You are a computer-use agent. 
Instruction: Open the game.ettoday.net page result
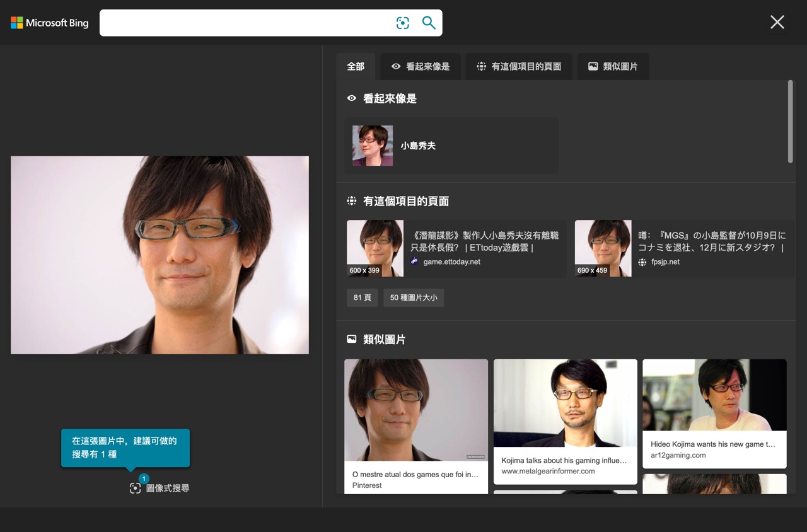456,248
